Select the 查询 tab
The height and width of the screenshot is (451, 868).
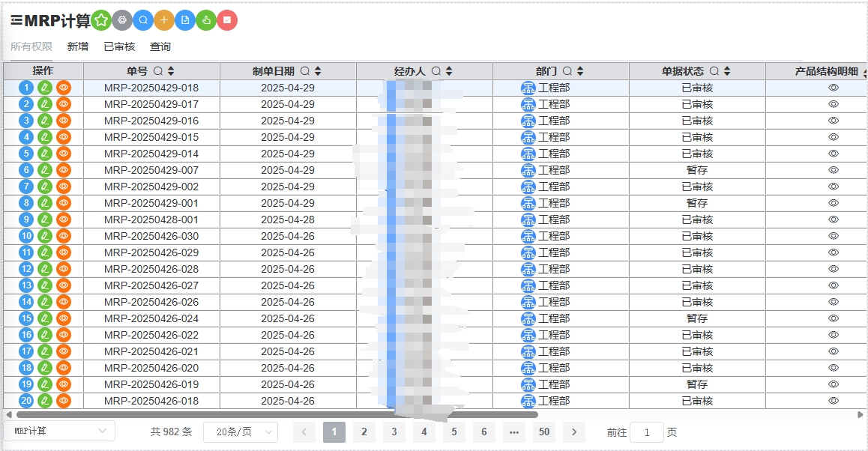pos(160,46)
